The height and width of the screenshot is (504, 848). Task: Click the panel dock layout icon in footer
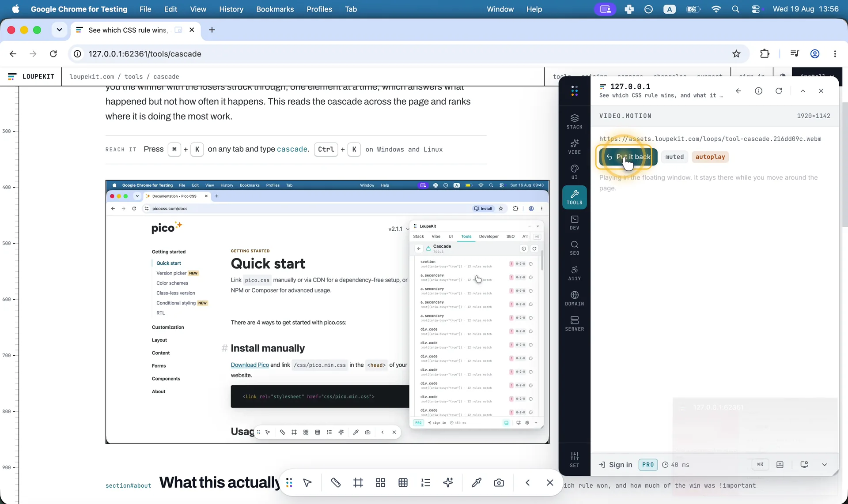point(780,465)
